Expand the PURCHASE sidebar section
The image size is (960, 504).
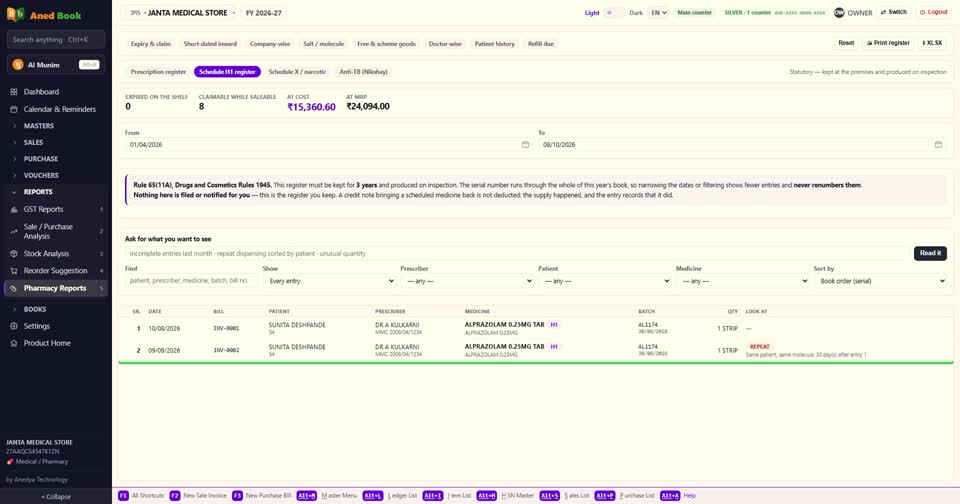click(x=55, y=159)
